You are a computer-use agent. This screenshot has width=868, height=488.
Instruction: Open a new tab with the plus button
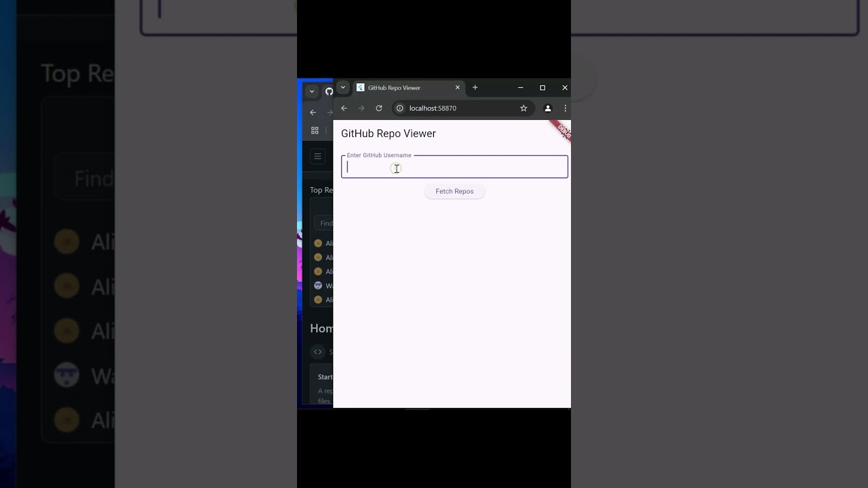(x=475, y=87)
